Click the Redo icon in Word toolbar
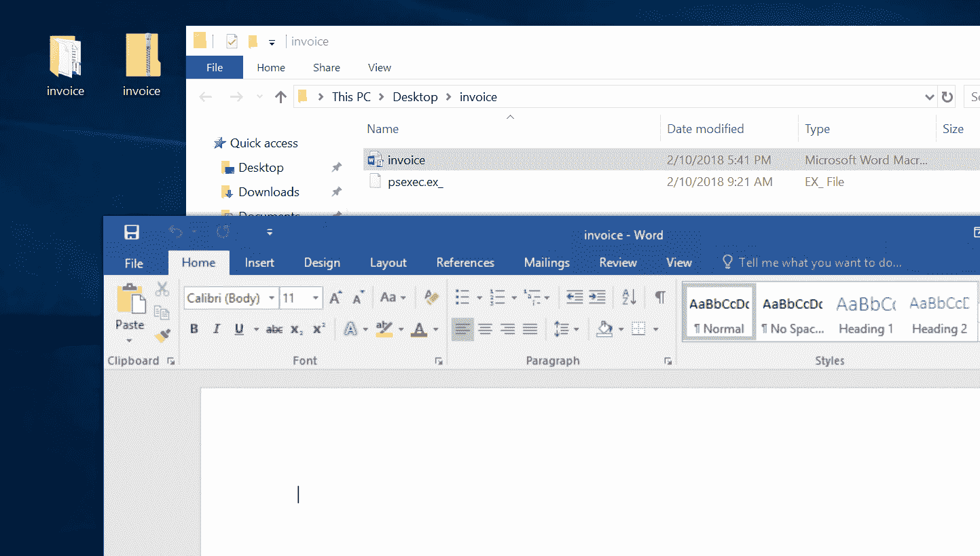The width and height of the screenshot is (980, 556). (223, 233)
